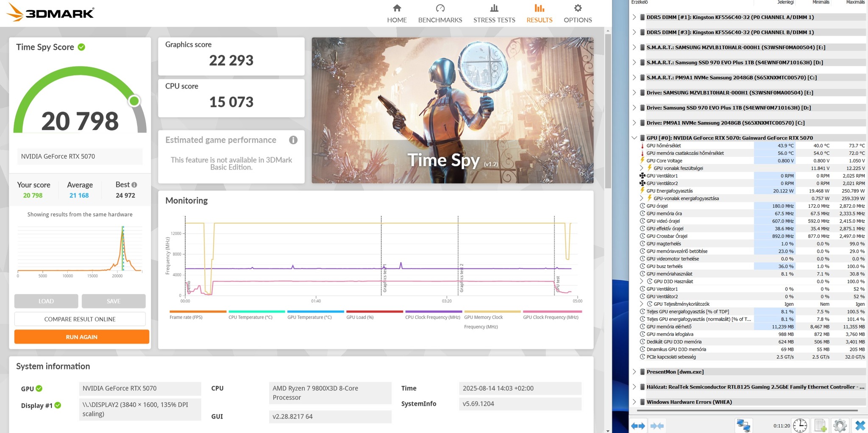Toggle the GPU Temperature (°C) legend item

point(315,315)
